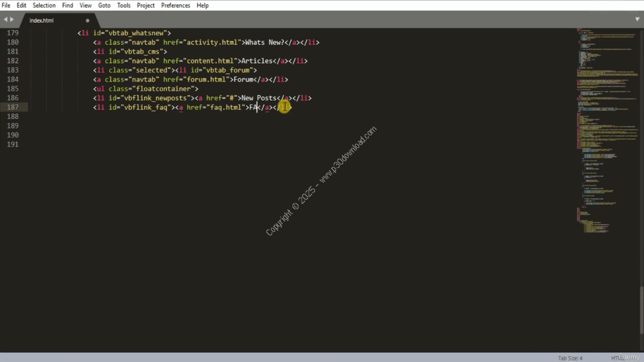Change Tab Size 4 in status bar
The width and height of the screenshot is (644, 362).
click(570, 358)
